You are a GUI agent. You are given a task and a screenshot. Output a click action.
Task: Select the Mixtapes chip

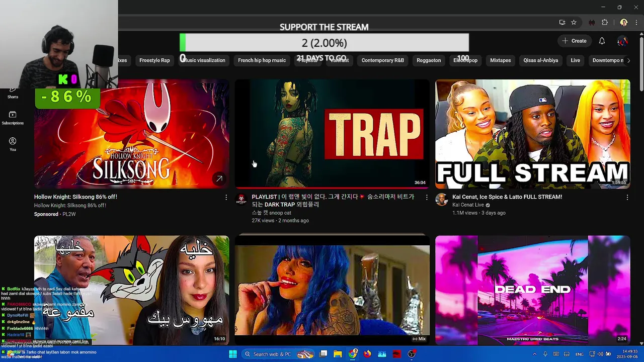pos(500,60)
